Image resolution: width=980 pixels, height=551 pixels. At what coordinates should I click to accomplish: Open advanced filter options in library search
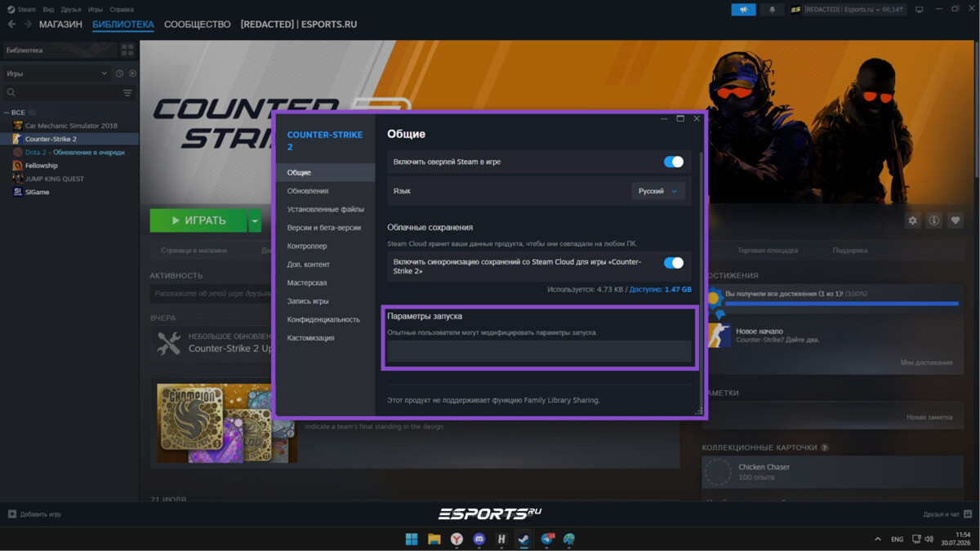click(127, 93)
